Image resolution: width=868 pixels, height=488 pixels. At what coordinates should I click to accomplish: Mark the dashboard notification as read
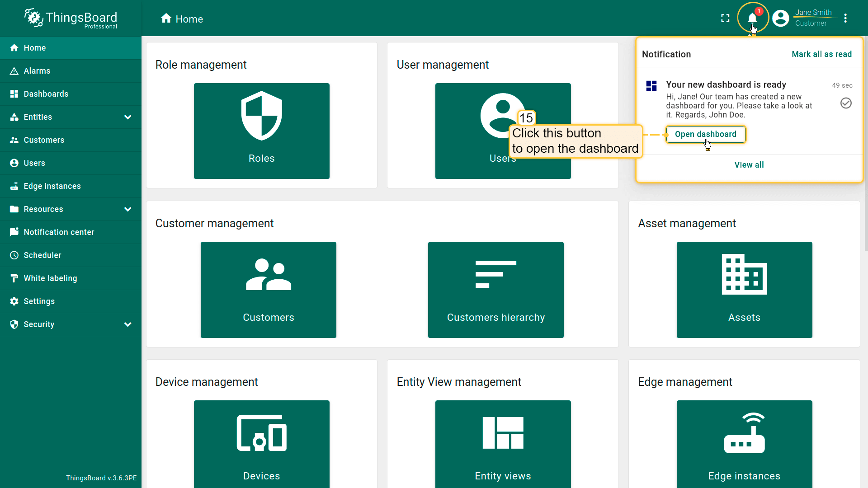(846, 103)
